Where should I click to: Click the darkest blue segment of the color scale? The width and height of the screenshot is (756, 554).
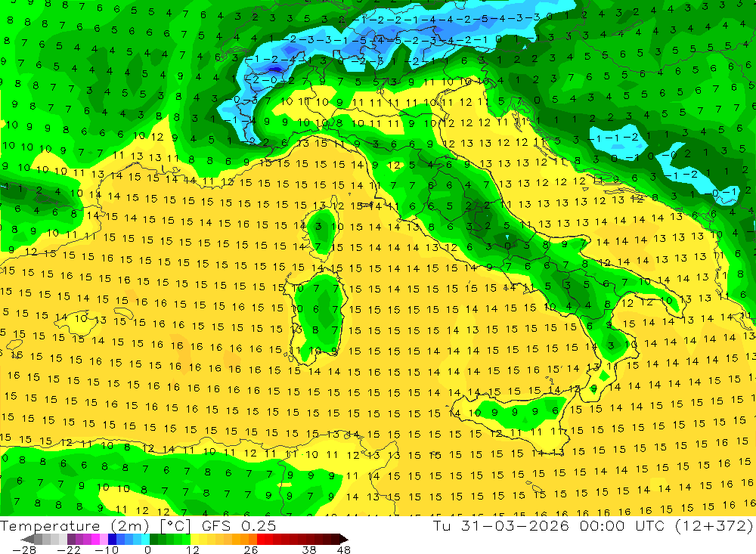point(112,540)
